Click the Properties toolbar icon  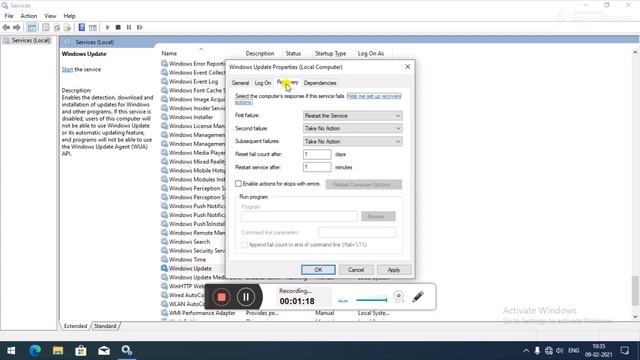click(46, 27)
